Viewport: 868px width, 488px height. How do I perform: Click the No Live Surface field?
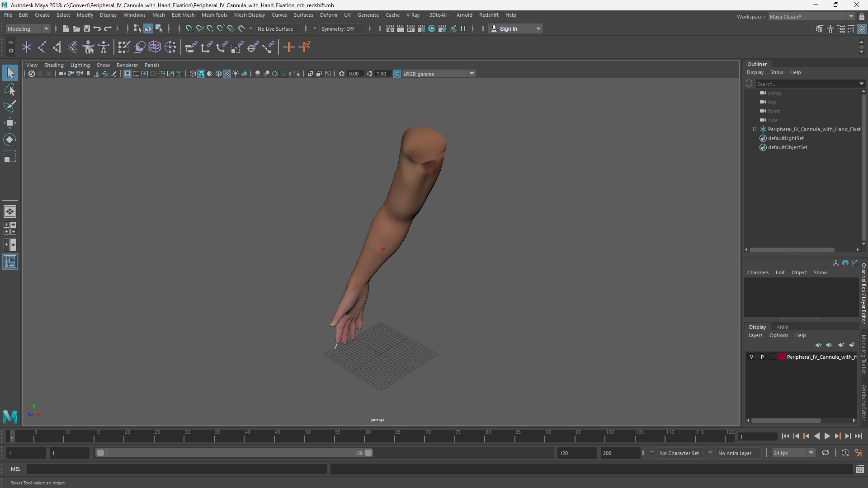pyautogui.click(x=277, y=28)
